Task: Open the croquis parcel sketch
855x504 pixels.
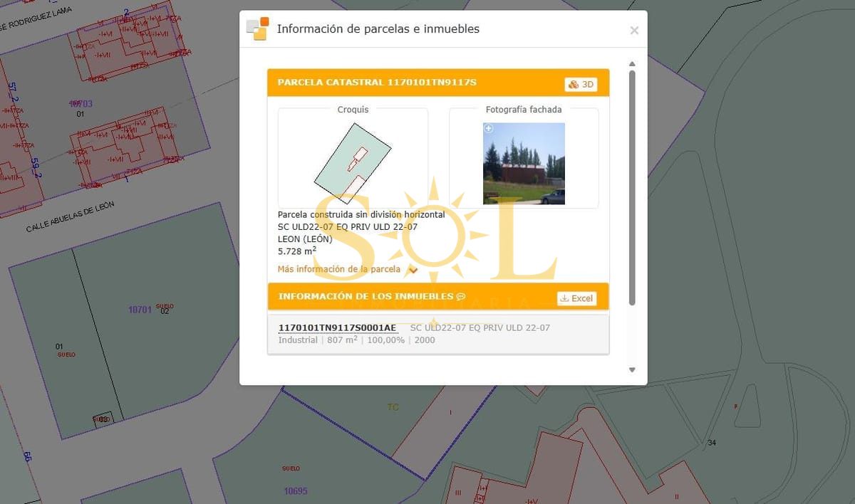Action: 353,163
